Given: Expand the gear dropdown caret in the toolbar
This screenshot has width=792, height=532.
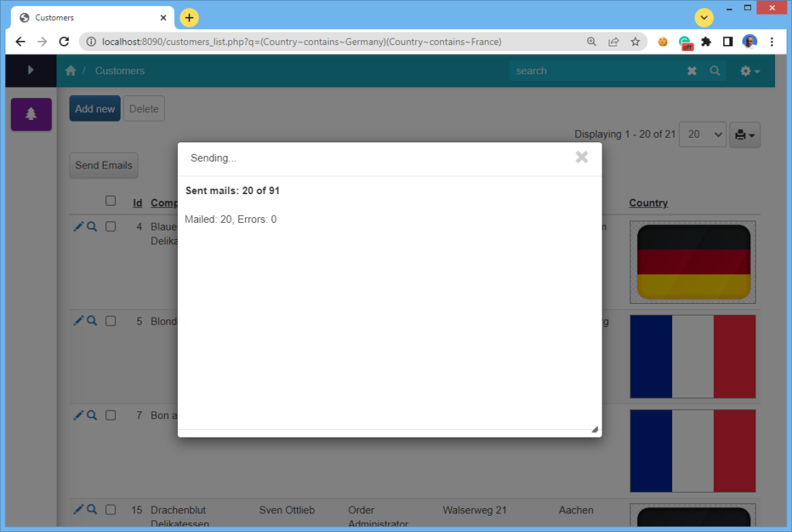Looking at the screenshot, I should [757, 70].
